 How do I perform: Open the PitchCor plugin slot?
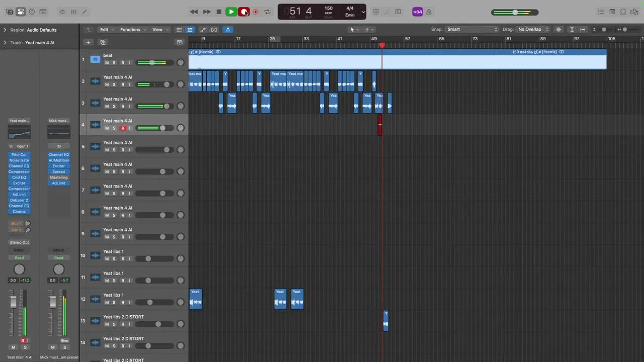(19, 155)
